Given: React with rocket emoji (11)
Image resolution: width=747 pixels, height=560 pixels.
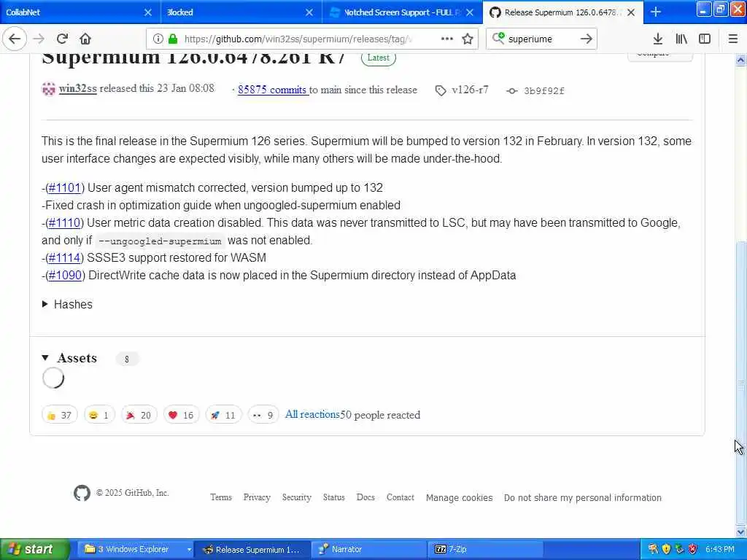Looking at the screenshot, I should pyautogui.click(x=223, y=415).
